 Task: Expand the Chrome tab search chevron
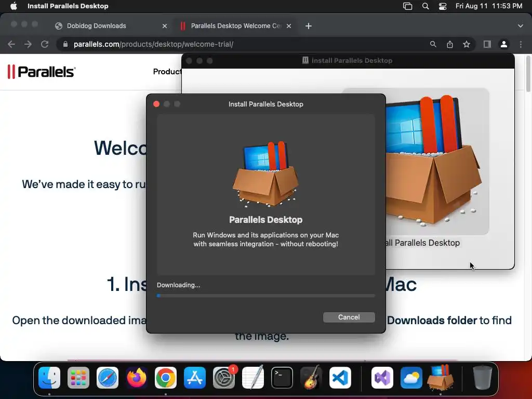click(x=521, y=26)
